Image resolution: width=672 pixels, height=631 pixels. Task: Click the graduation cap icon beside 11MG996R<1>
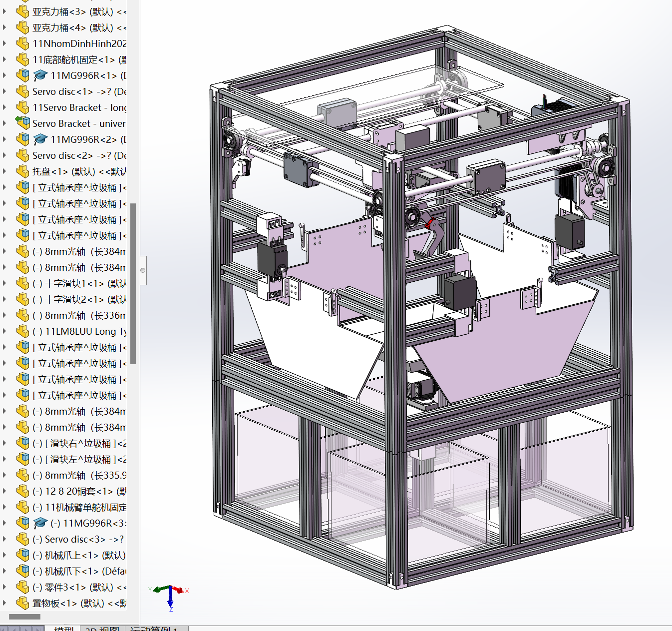point(40,75)
